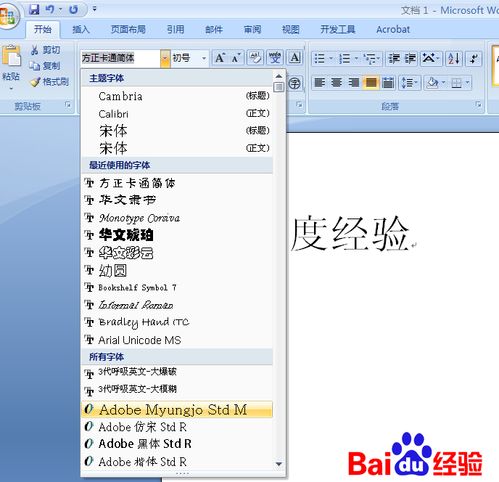The image size is (499, 482).
Task: Open the font size 初号 dropdown
Action: 203,58
